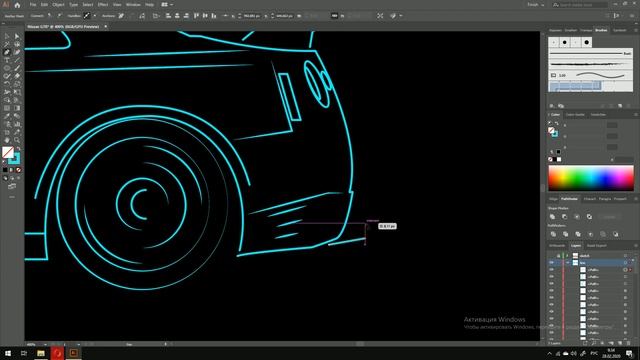Select the Pen tool

coord(7,52)
